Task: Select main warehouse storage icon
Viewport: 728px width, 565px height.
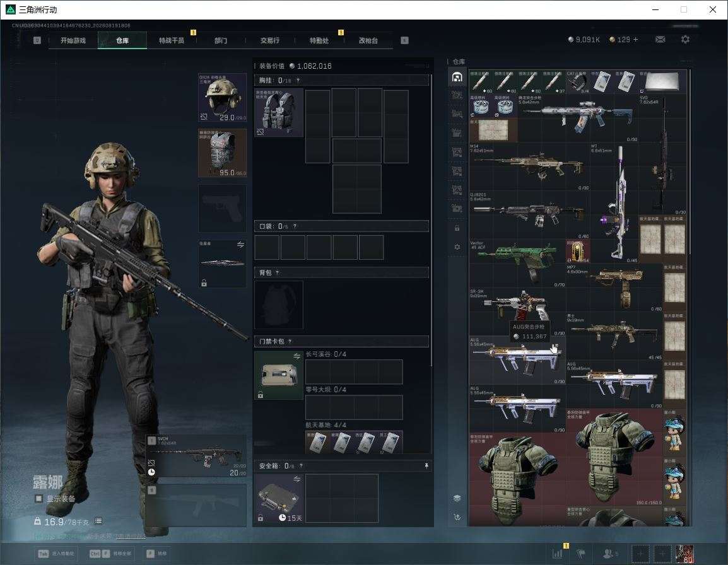Action: tap(457, 77)
